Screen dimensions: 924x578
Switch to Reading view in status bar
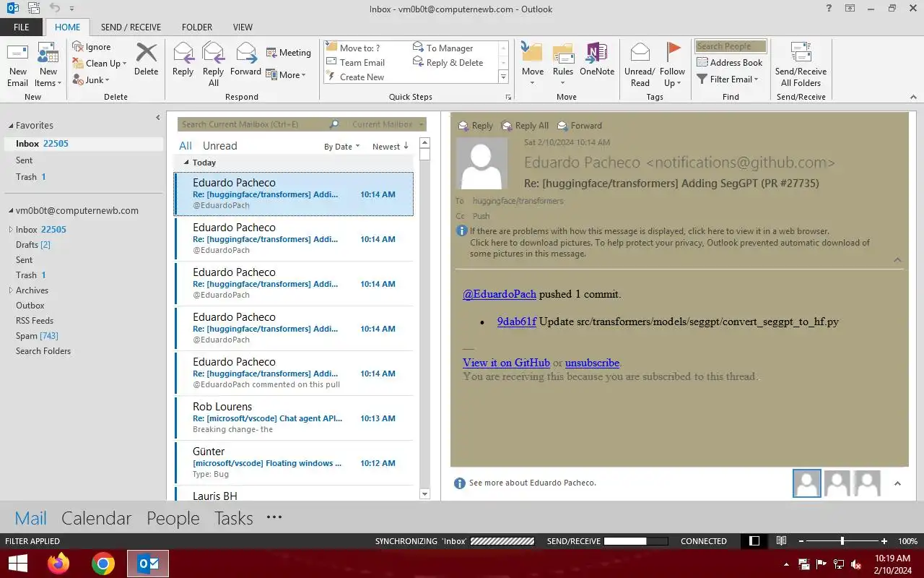click(781, 540)
